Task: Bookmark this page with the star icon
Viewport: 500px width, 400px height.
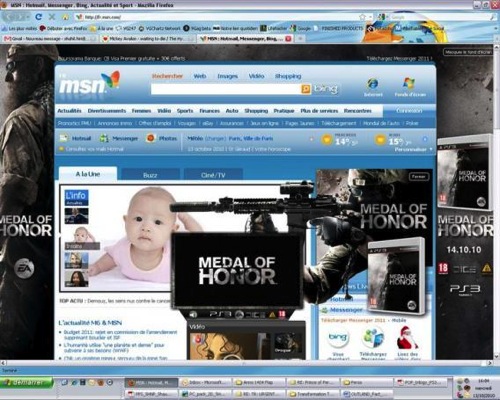Action: pyautogui.click(x=362, y=17)
